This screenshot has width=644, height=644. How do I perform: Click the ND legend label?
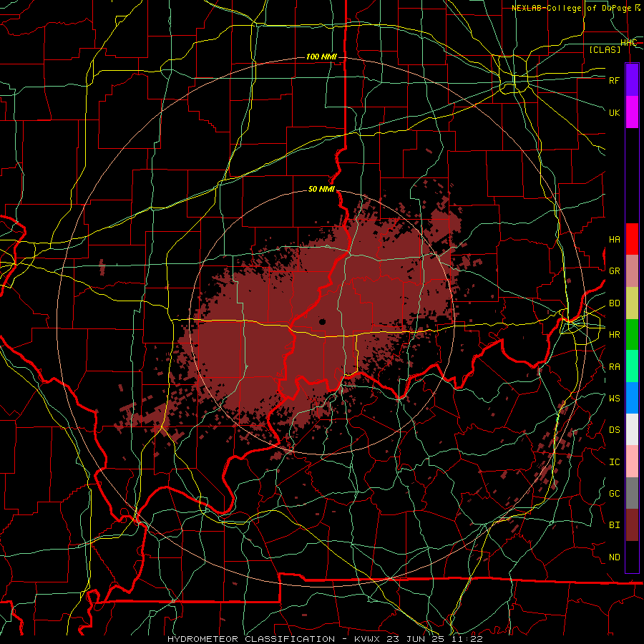click(614, 557)
